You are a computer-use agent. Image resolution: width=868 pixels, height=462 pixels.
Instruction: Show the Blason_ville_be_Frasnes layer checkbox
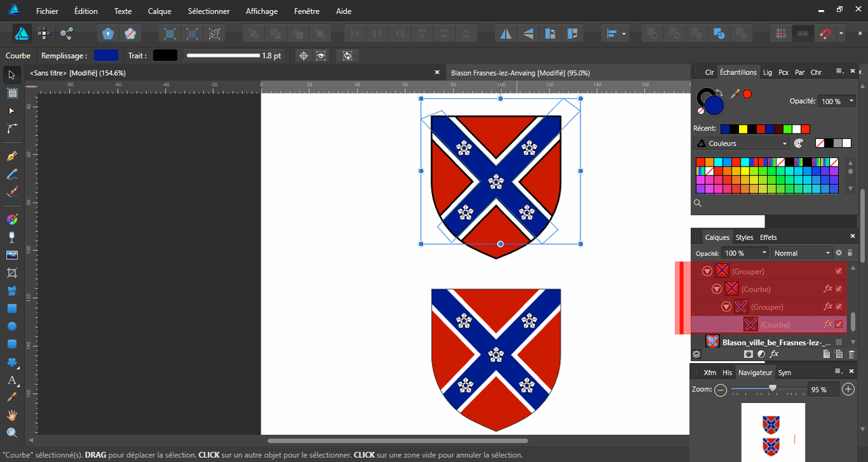coord(839,342)
